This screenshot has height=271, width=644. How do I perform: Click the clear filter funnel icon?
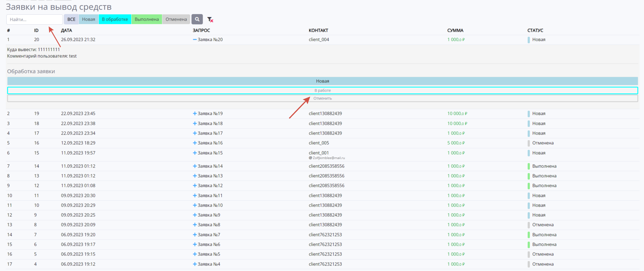(x=210, y=19)
